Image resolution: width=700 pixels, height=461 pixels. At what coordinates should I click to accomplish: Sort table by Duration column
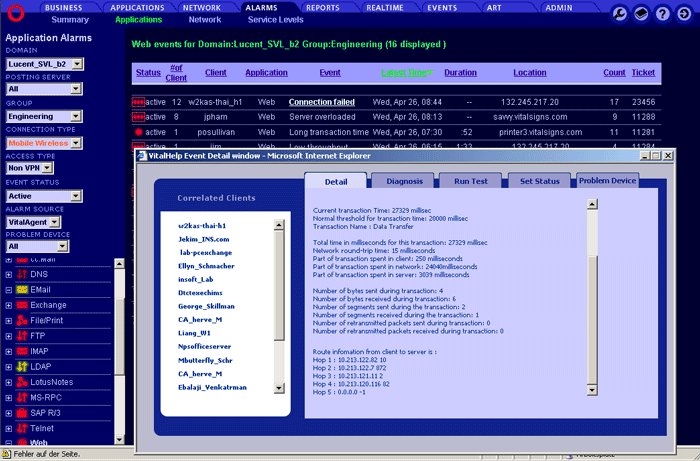click(460, 73)
